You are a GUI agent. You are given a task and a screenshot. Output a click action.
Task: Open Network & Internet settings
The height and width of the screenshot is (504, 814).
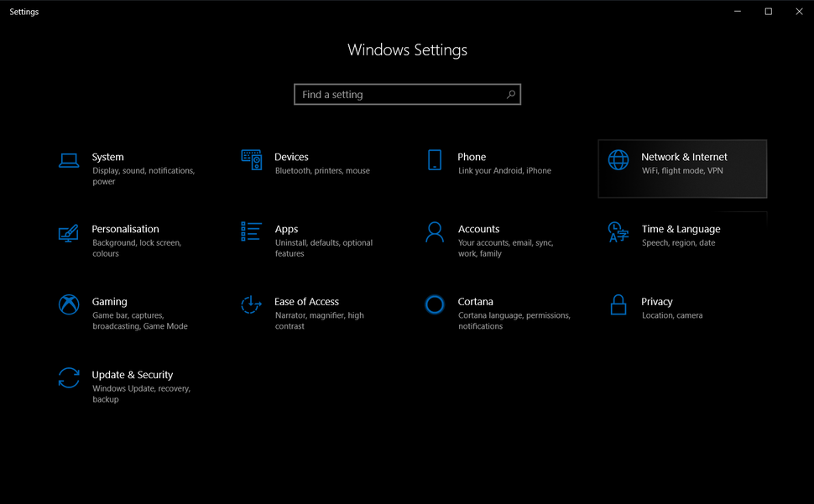point(682,169)
